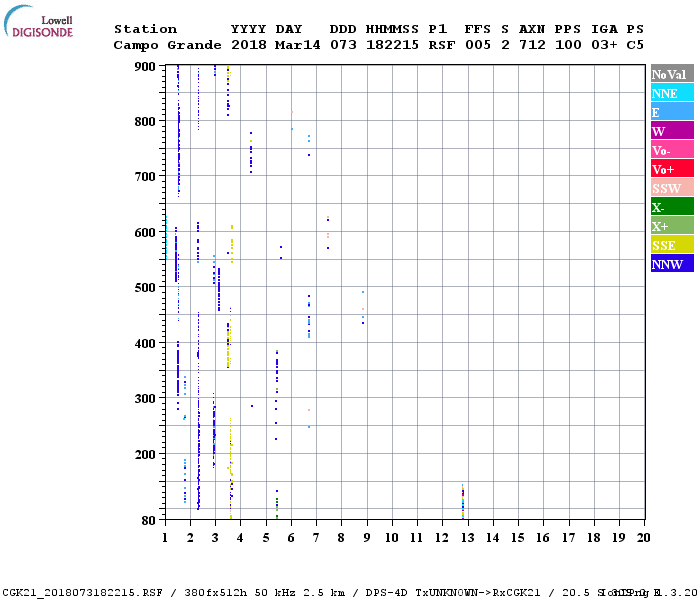700x600 pixels.
Task: Click the Station header label
Action: 146,29
